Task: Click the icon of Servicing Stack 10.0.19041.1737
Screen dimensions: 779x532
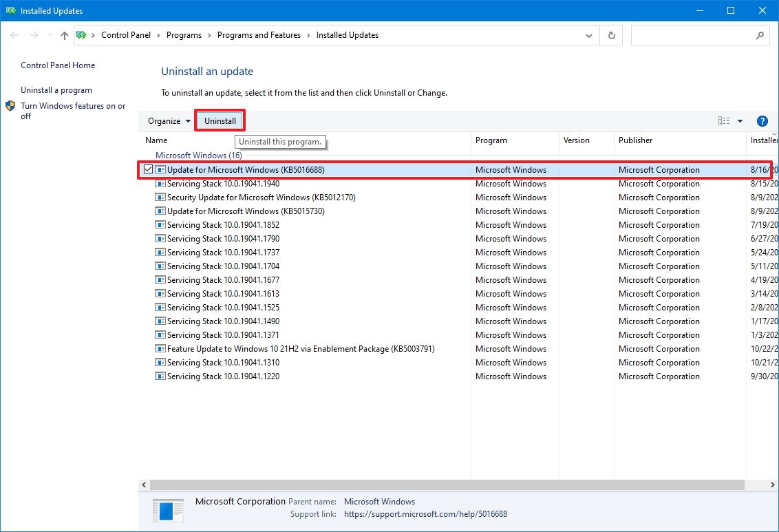Action: pyautogui.click(x=160, y=253)
